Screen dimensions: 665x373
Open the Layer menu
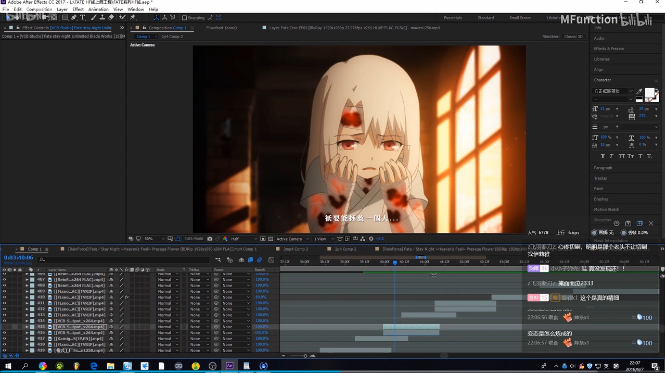(62, 9)
